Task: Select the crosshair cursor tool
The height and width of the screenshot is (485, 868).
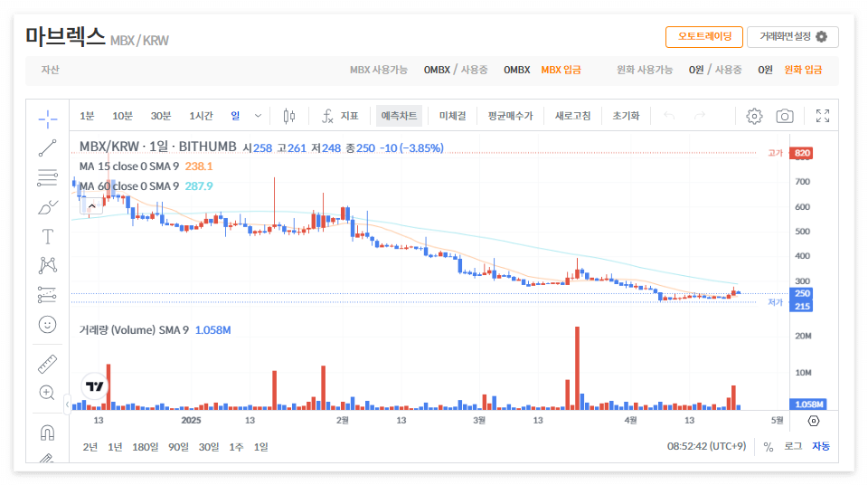Action: tap(48, 119)
